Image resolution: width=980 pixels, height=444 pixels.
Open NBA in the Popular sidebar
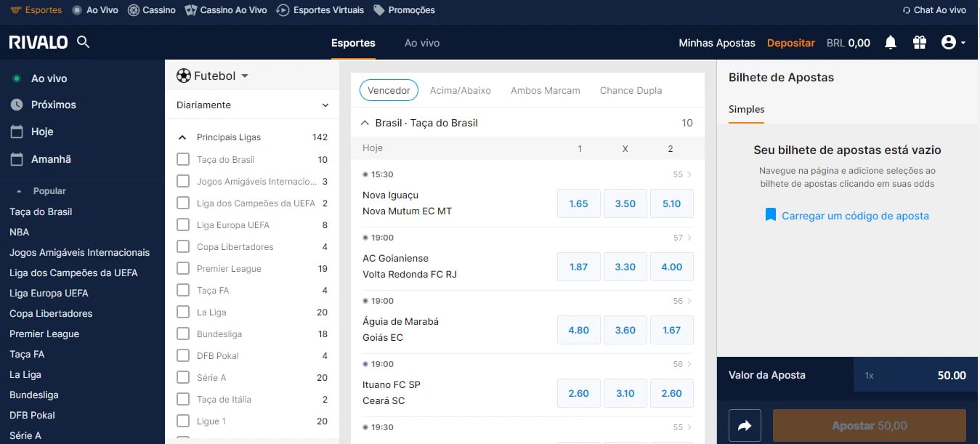pyautogui.click(x=19, y=232)
